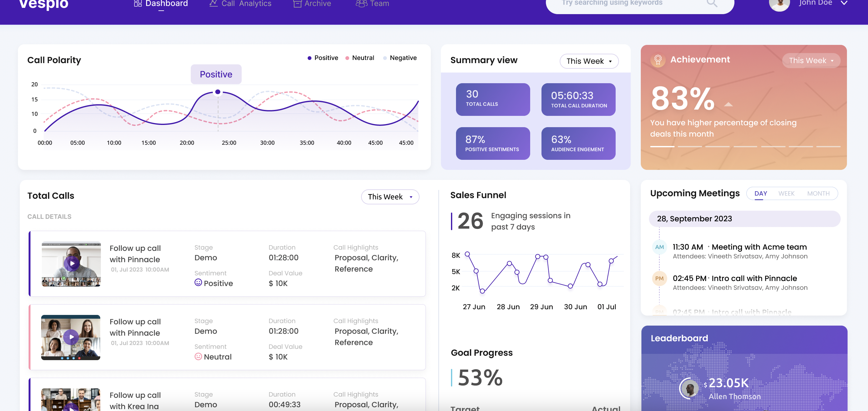Click Allen Thomson's leaderboard avatar
The height and width of the screenshot is (411, 868).
pyautogui.click(x=689, y=388)
